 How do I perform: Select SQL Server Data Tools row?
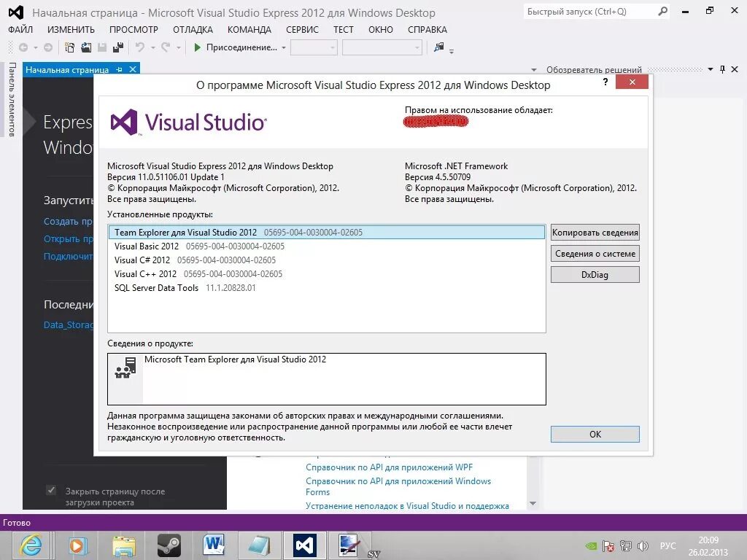point(326,287)
